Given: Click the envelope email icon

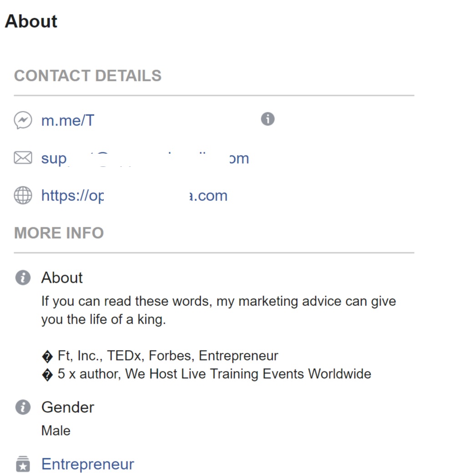Looking at the screenshot, I should click(x=23, y=158).
